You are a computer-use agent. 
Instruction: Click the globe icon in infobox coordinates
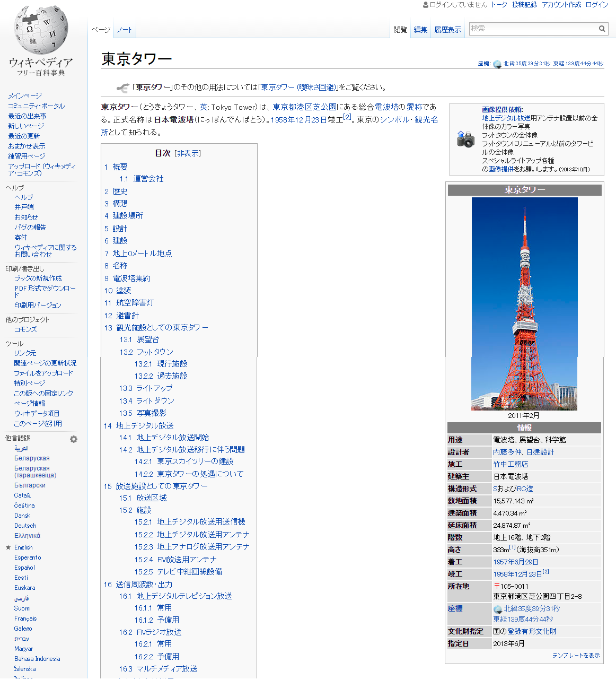pos(498,609)
